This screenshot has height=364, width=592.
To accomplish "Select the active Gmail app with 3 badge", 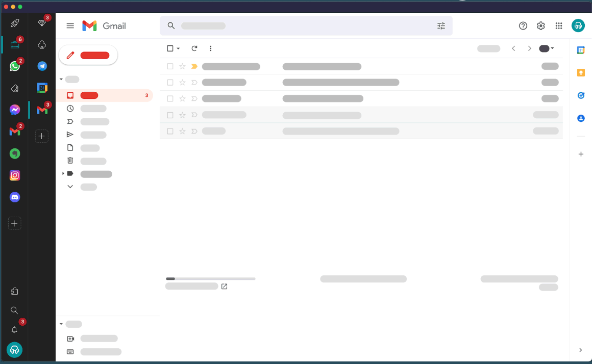I will 42,110.
